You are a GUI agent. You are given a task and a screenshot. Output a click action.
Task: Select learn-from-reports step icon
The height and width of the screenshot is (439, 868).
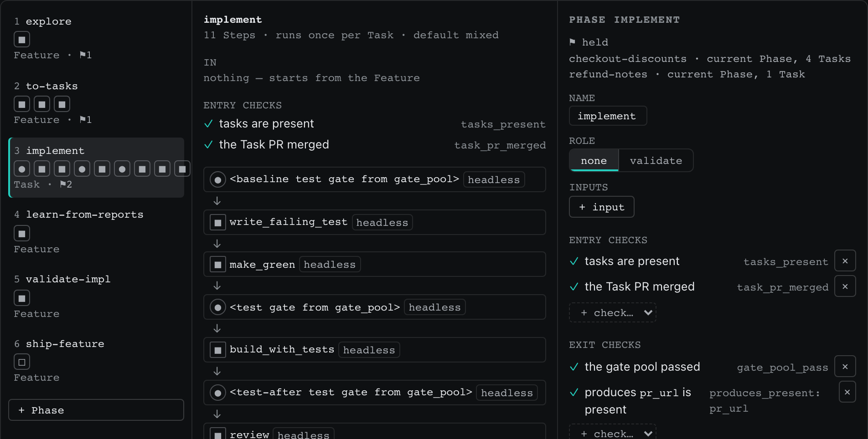(x=22, y=234)
